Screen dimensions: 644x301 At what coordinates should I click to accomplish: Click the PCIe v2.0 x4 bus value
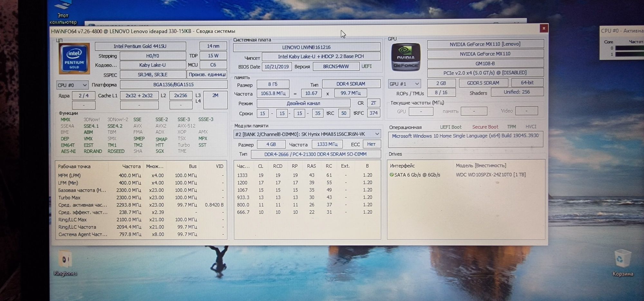(485, 73)
